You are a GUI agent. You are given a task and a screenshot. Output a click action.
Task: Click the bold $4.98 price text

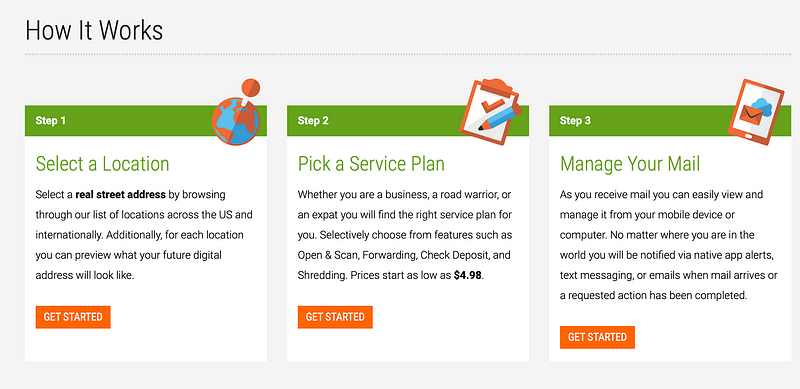coord(468,276)
